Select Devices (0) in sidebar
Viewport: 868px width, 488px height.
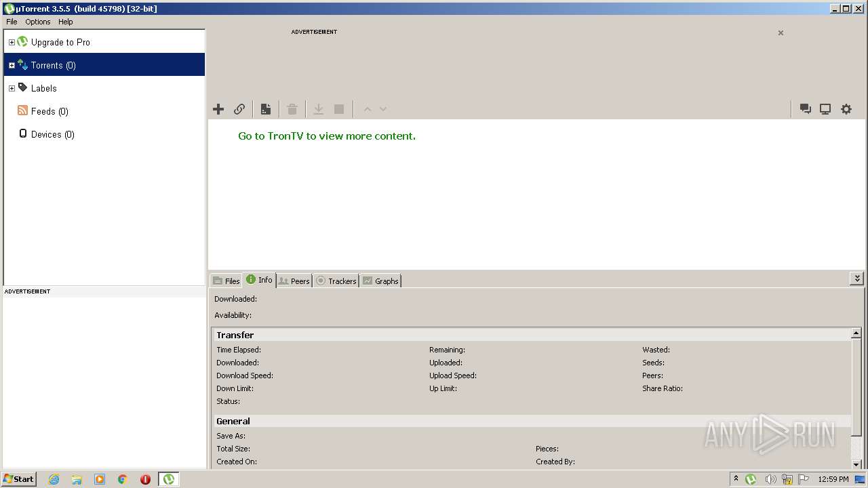(x=53, y=134)
